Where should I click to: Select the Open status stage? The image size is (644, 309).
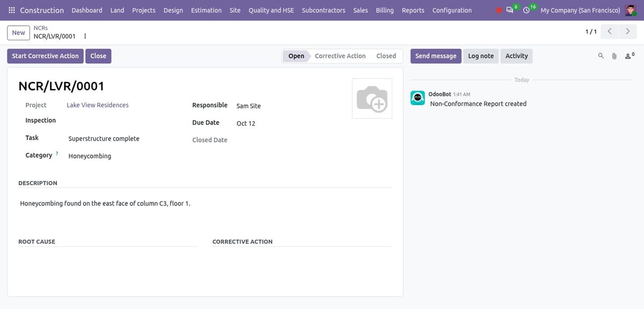pos(296,56)
